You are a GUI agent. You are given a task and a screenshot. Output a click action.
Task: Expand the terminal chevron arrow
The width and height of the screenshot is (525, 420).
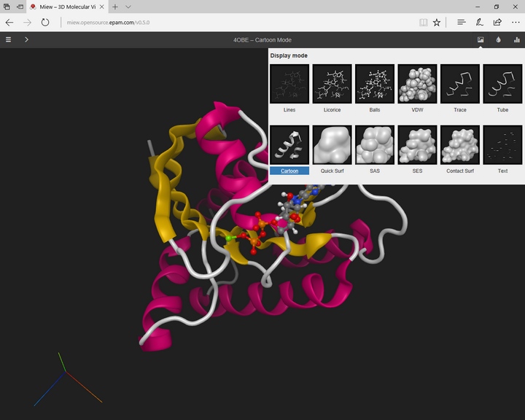click(x=26, y=39)
